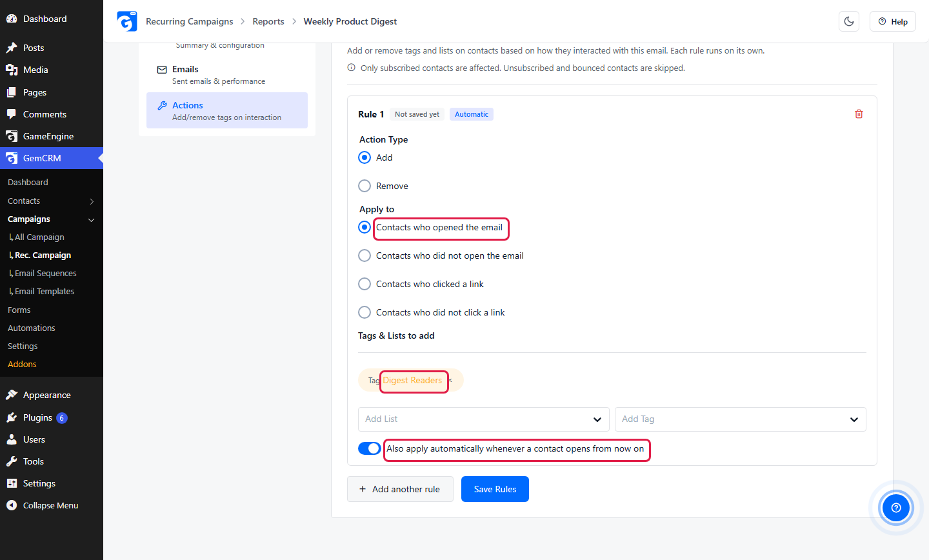
Task: Click the Tools wrench icon
Action: 12,461
